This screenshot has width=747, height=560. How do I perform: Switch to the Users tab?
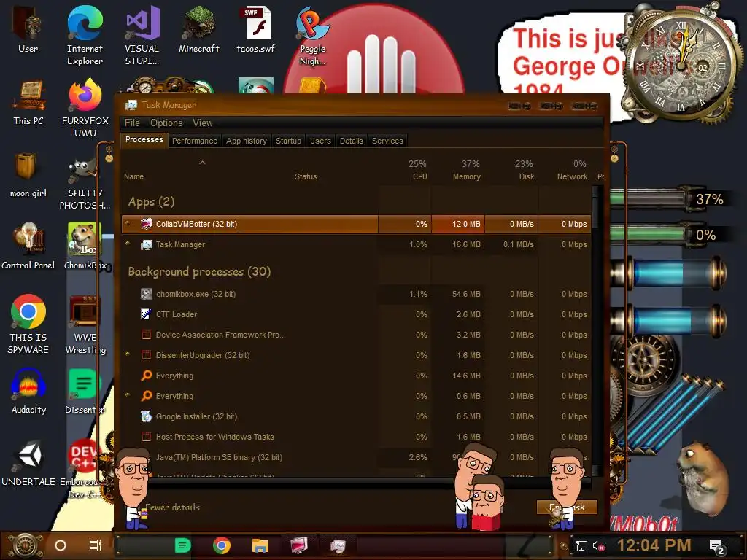pyautogui.click(x=320, y=141)
